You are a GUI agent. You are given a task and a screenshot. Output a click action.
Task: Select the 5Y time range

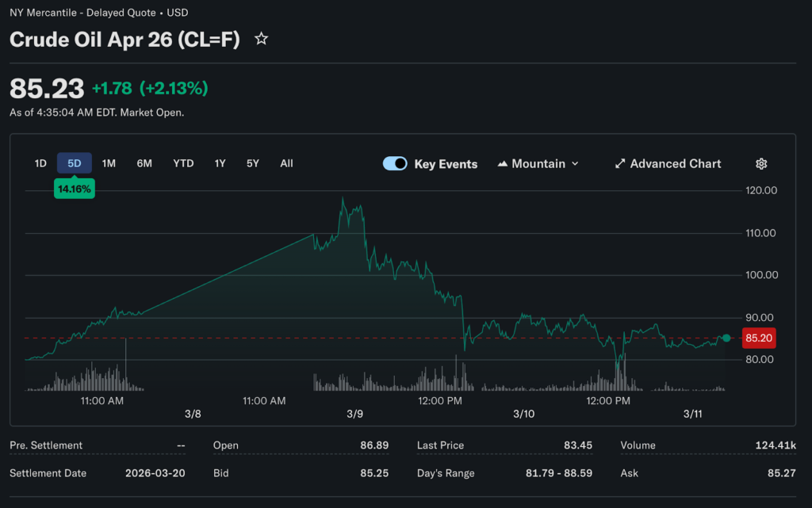coord(253,163)
